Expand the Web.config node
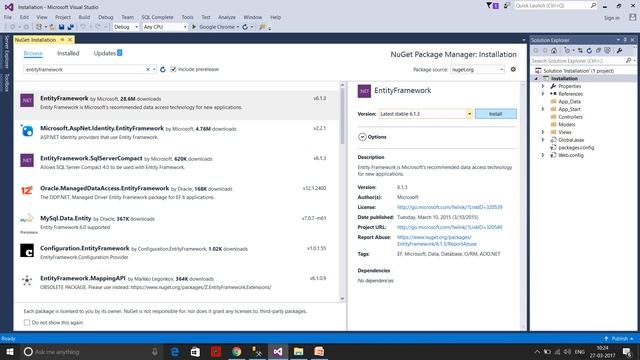The height and width of the screenshot is (360, 640). (x=543, y=155)
